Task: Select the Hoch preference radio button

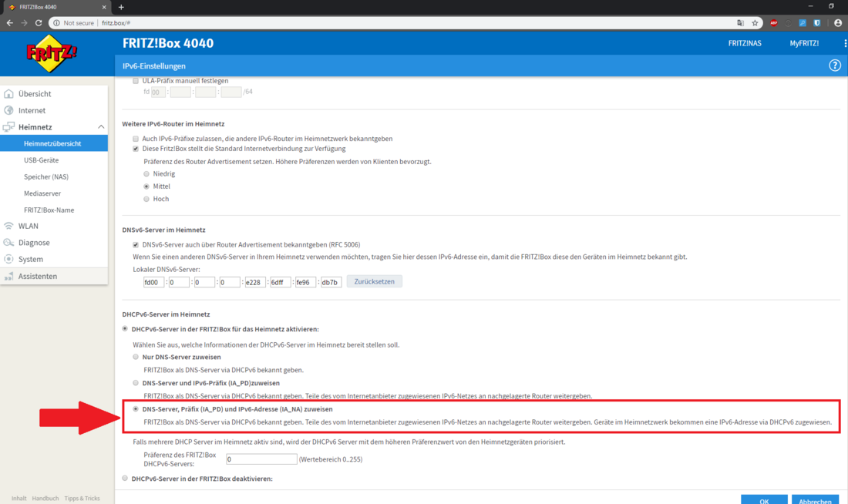Action: coord(146,199)
